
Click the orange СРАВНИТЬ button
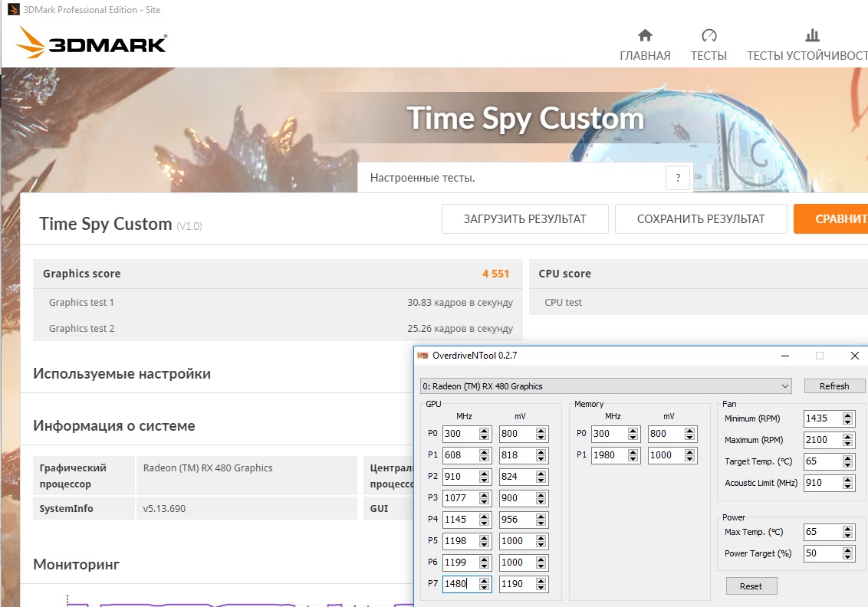pos(830,218)
